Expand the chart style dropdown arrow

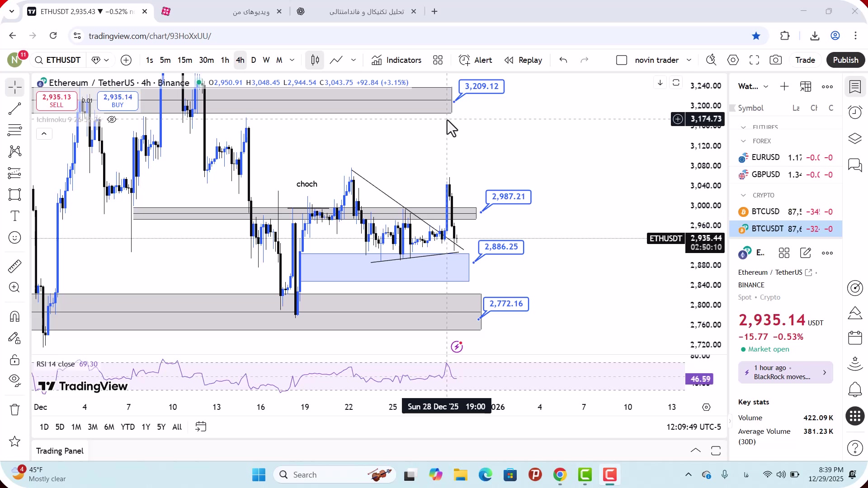click(354, 60)
